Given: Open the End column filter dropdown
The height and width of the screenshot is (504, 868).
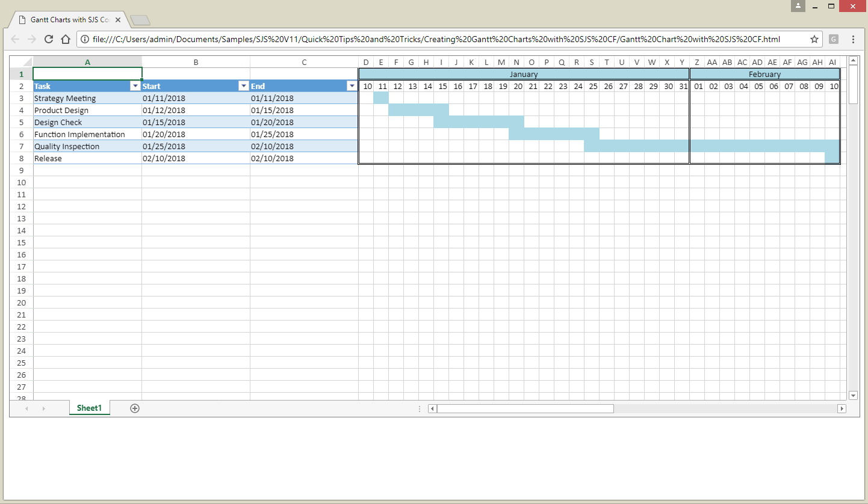Looking at the screenshot, I should pyautogui.click(x=352, y=85).
